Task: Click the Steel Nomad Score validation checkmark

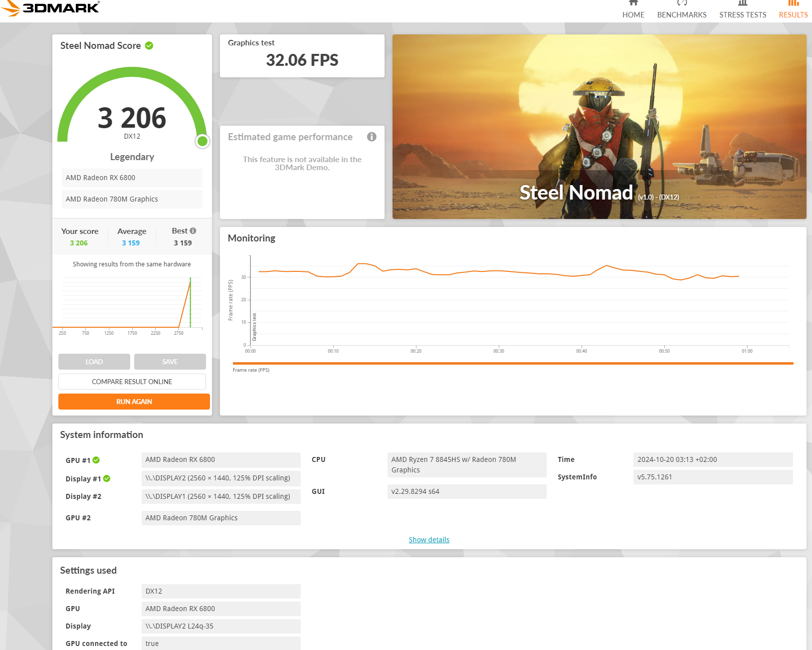Action: point(149,45)
